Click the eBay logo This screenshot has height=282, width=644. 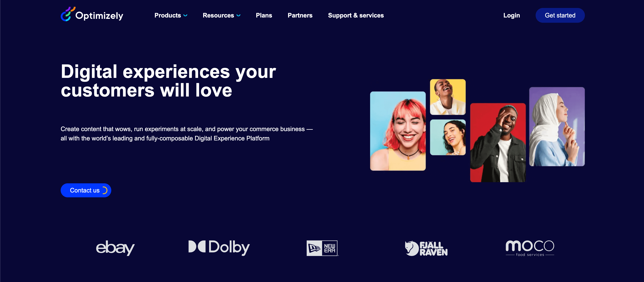(x=116, y=248)
